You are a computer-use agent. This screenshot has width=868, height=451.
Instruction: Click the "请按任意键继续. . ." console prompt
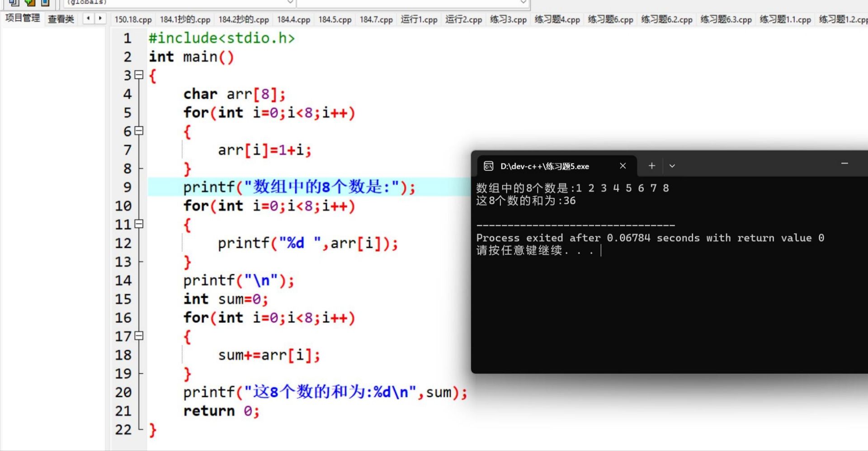tap(535, 250)
